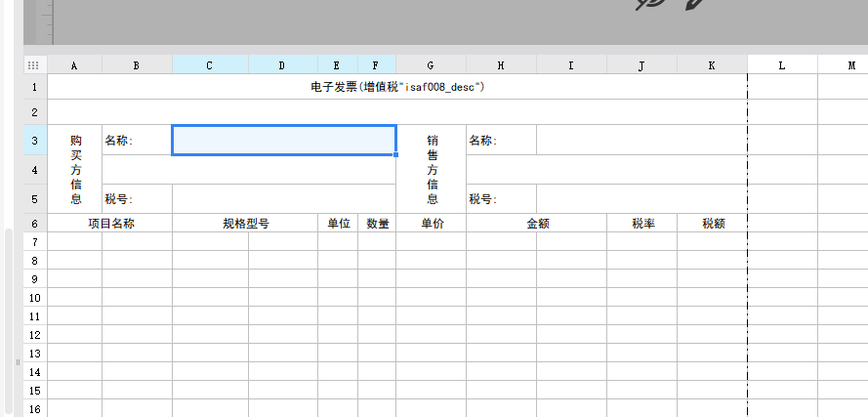Click the seller tax number value cell
This screenshot has width=868, height=417.
tap(642, 199)
